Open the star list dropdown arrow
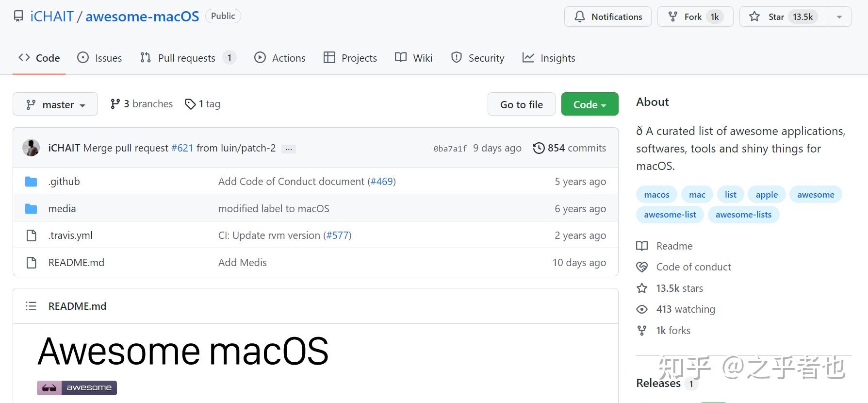 point(839,17)
